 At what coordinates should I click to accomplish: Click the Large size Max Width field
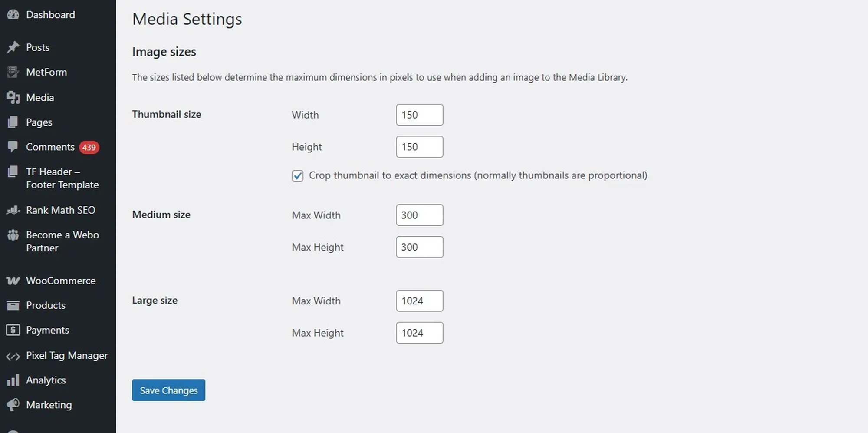pos(419,301)
